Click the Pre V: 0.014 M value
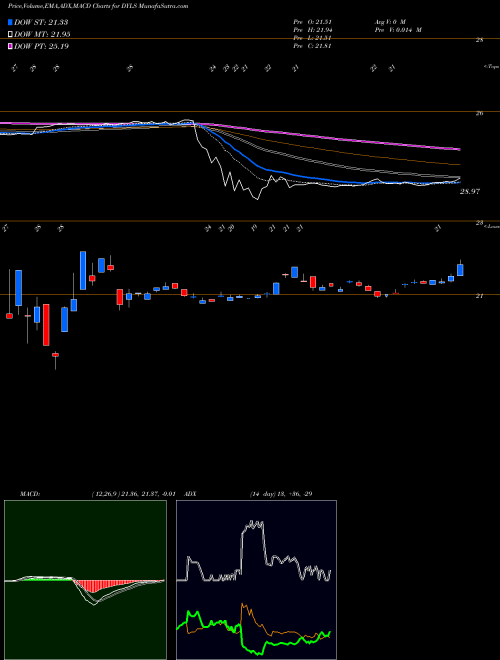Screen dimensions: 500x660 [x=398, y=30]
